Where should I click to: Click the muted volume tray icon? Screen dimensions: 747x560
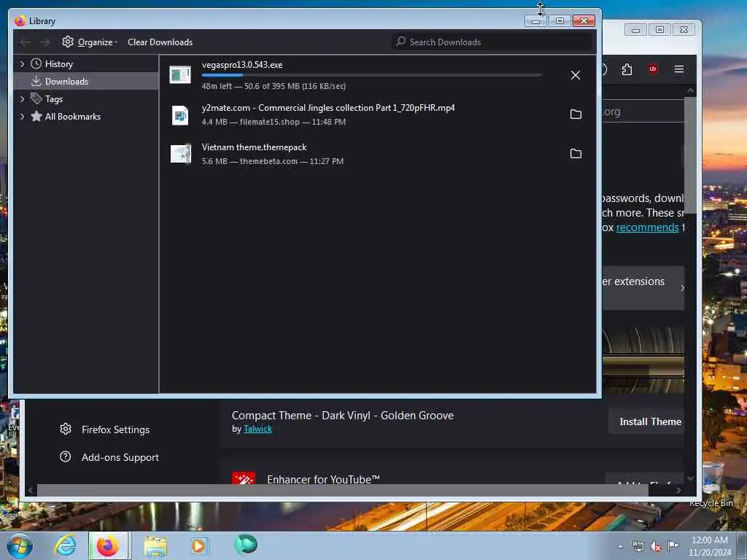(656, 547)
